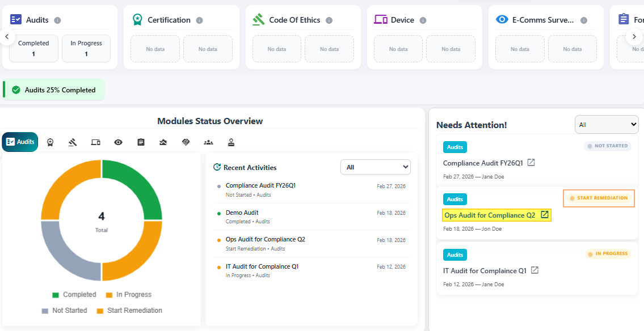Select the Device module icon
Screen dimensions: 644x331
(x=95, y=142)
